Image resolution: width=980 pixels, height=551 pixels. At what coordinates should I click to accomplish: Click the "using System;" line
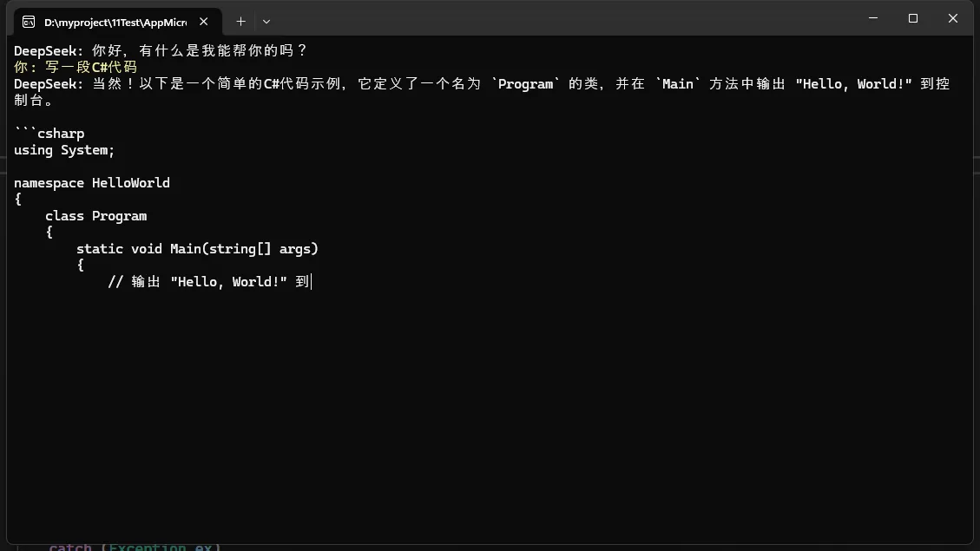coord(64,150)
